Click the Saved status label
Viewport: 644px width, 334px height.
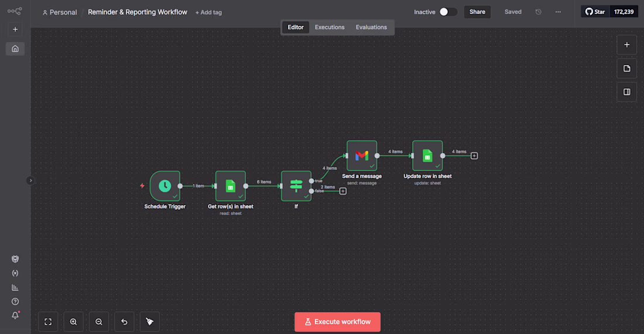click(513, 12)
